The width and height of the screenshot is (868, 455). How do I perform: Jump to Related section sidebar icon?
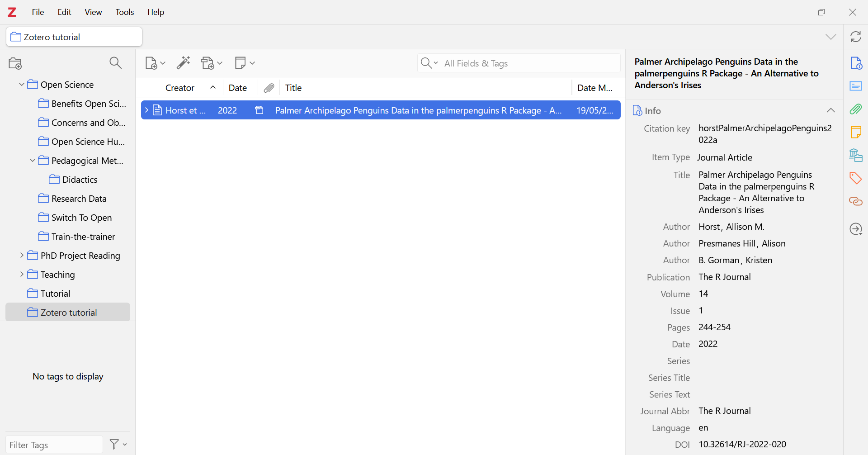pos(856,201)
